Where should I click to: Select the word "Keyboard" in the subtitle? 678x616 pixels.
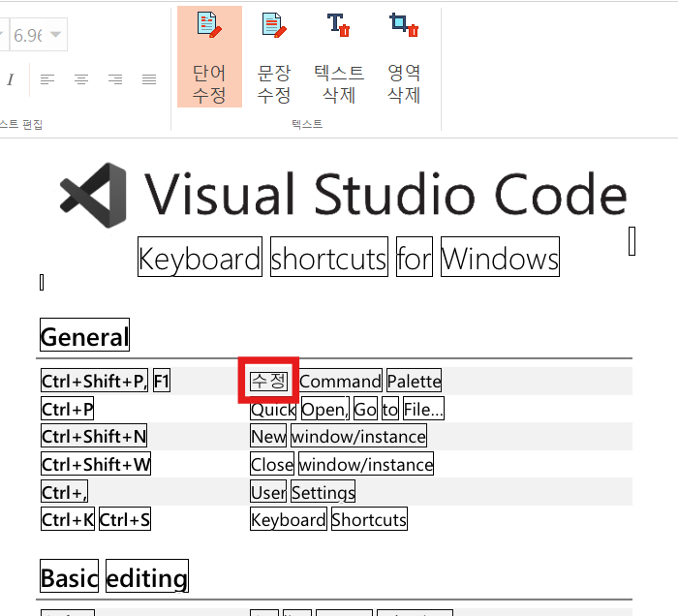(200, 257)
